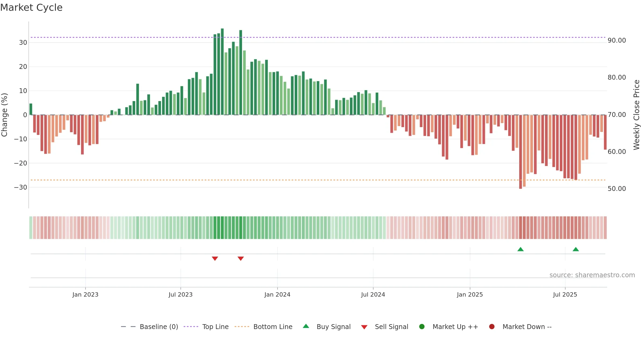Click the Jan 2024 axis label
Viewport: 644px width, 362px height.
pos(277,294)
